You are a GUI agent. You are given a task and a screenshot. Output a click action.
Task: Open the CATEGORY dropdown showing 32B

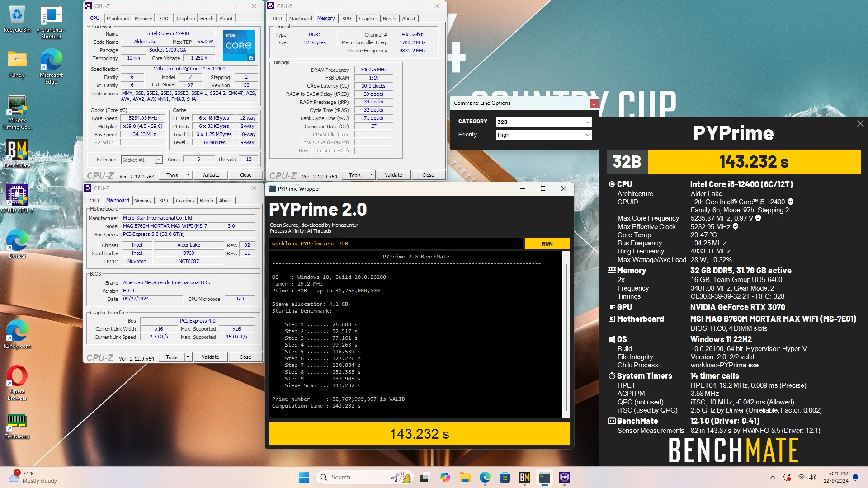pyautogui.click(x=544, y=122)
